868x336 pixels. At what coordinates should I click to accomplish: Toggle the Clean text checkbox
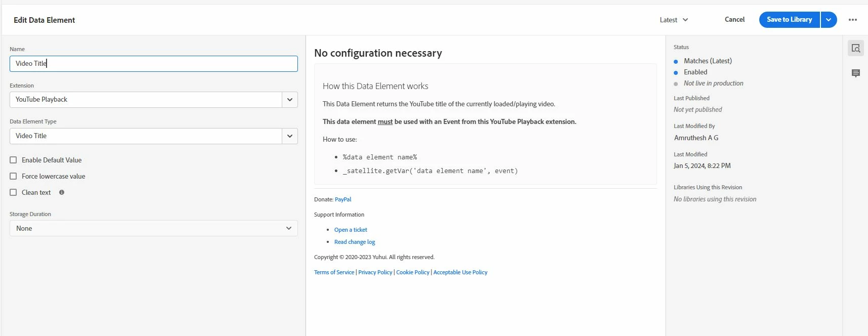14,192
